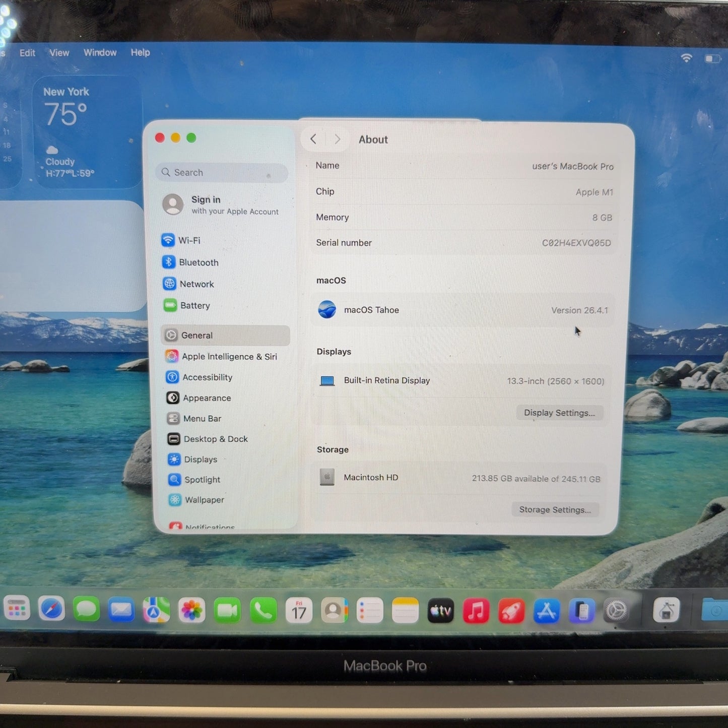Image resolution: width=728 pixels, height=728 pixels.
Task: Launch the Apple TV app from the Dock
Action: click(440, 611)
